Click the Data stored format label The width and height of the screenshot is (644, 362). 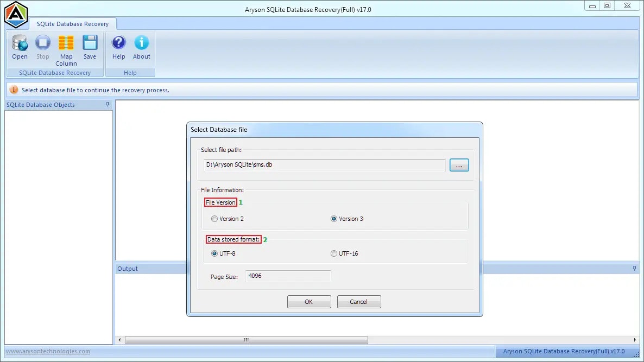pos(233,239)
